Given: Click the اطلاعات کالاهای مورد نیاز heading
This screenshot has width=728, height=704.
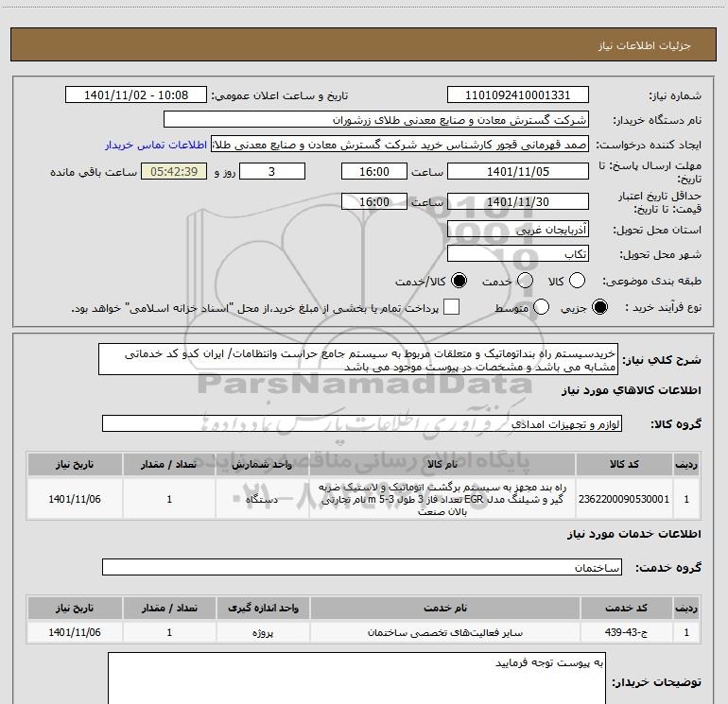Looking at the screenshot, I should click(632, 390).
